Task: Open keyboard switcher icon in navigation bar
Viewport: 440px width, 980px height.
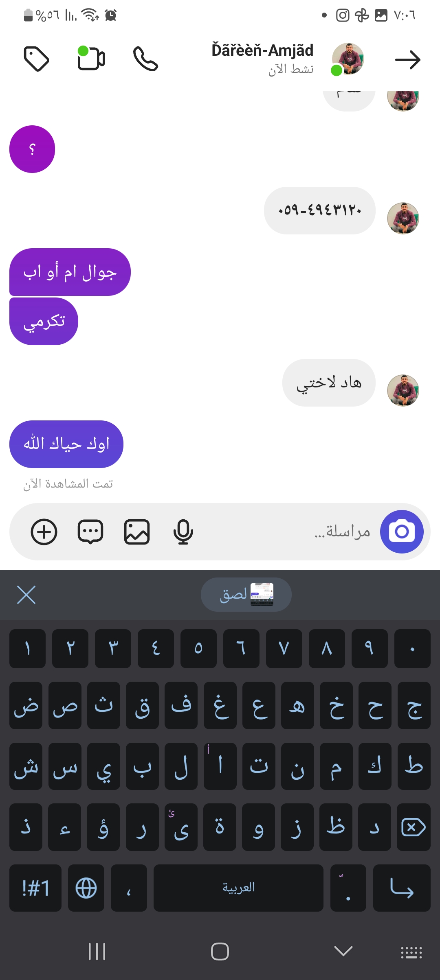Action: coord(411,952)
